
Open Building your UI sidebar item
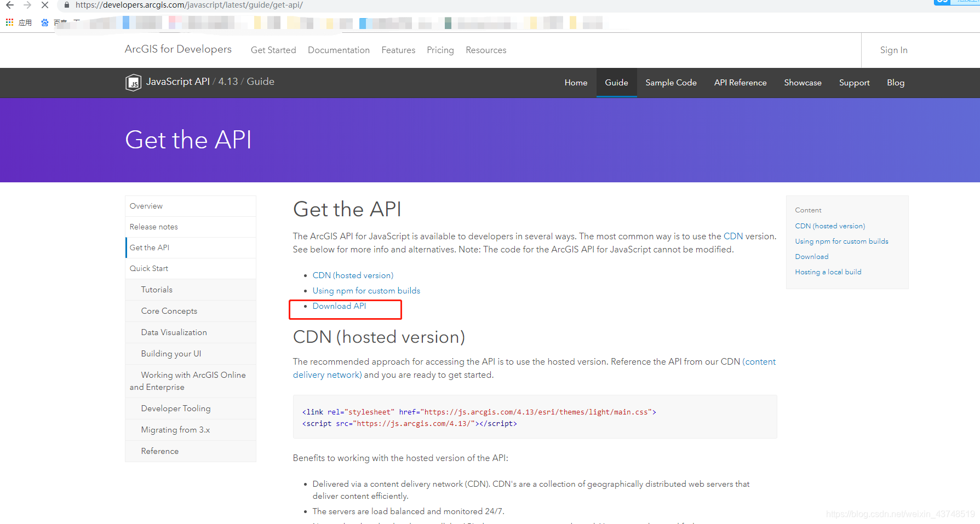click(191, 354)
